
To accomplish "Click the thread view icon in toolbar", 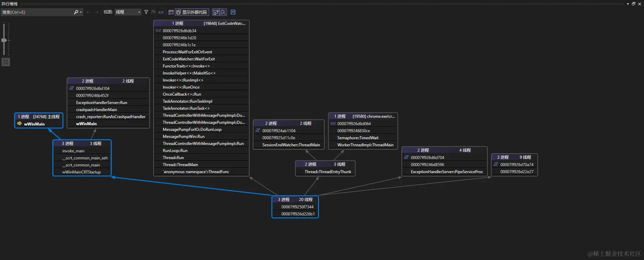I will tap(161, 12).
